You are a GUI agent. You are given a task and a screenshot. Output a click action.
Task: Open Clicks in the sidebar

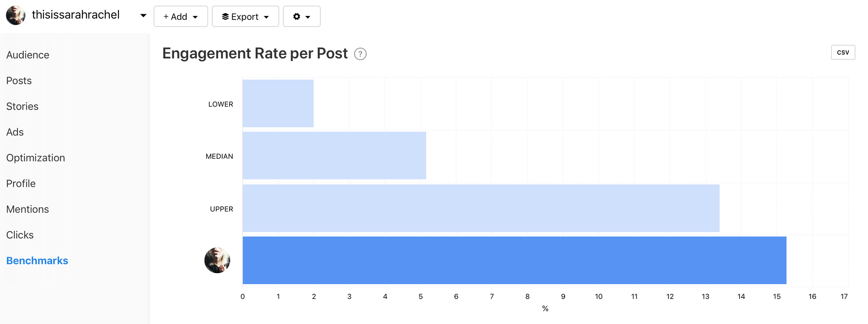tap(20, 235)
